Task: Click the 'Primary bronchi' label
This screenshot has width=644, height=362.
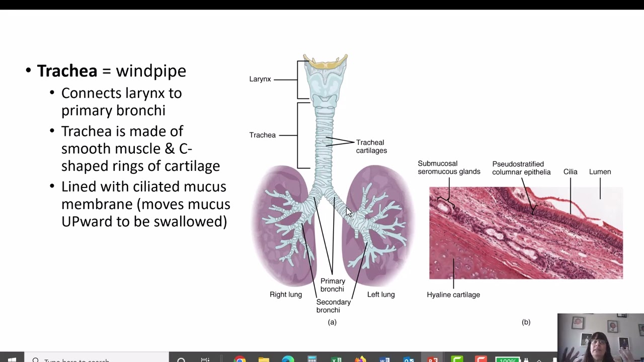Action: pyautogui.click(x=333, y=285)
